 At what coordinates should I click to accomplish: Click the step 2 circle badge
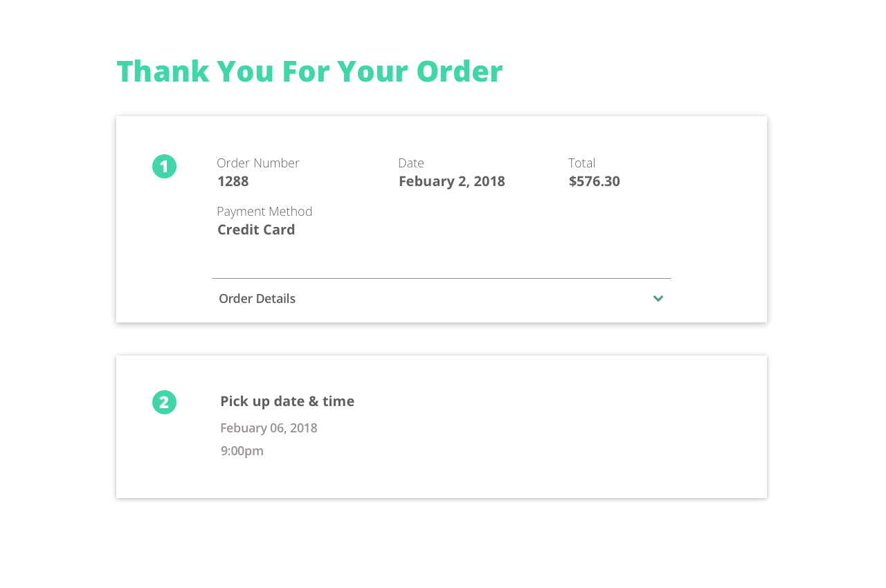[164, 403]
